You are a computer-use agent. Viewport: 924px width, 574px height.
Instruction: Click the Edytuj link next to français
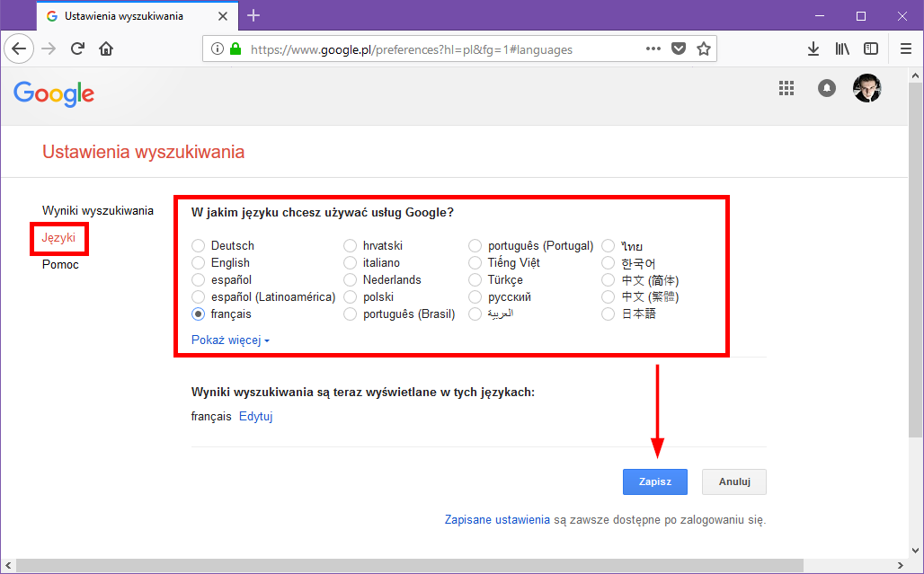tap(255, 416)
